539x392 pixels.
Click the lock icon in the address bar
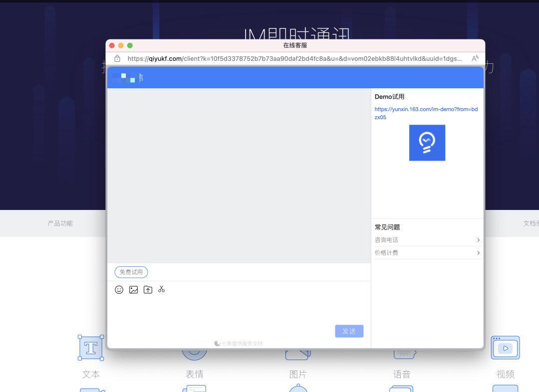117,58
